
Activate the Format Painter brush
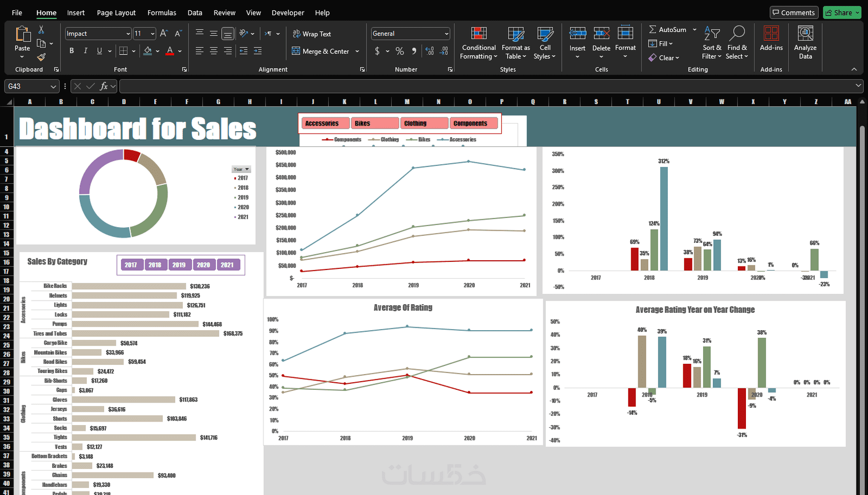[x=41, y=57]
